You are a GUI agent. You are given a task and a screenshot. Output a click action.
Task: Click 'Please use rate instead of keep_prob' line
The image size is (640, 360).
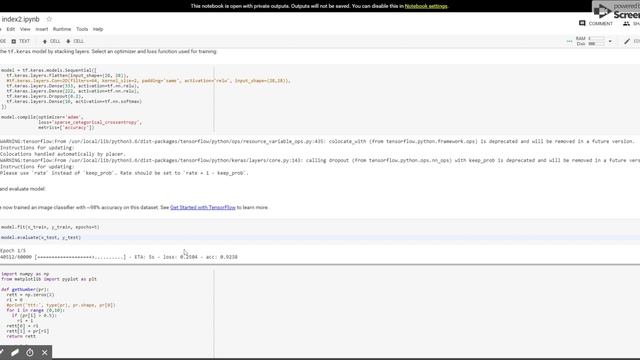coord(124,173)
